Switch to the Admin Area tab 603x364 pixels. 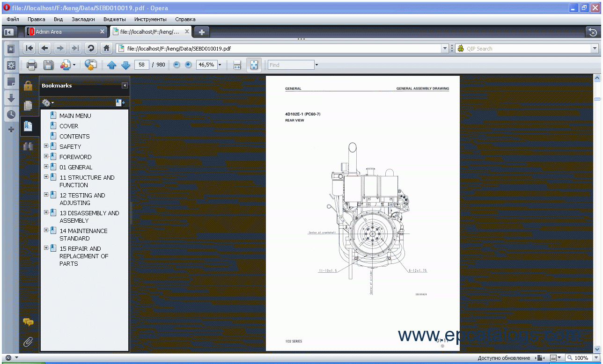point(66,32)
